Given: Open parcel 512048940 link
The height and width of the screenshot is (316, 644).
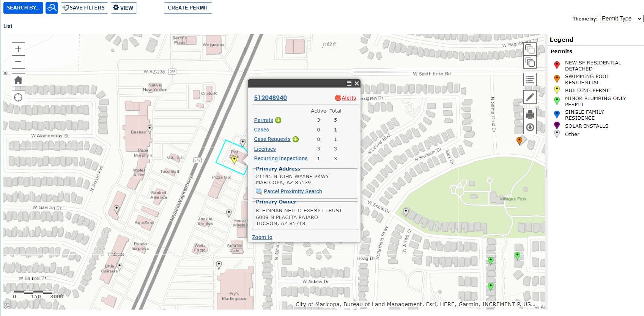Looking at the screenshot, I should tap(270, 98).
